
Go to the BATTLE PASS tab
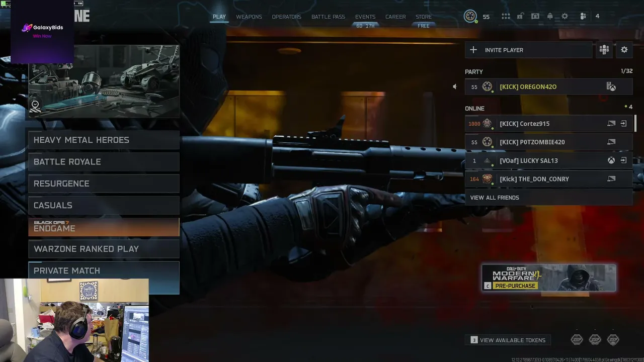pos(328,17)
